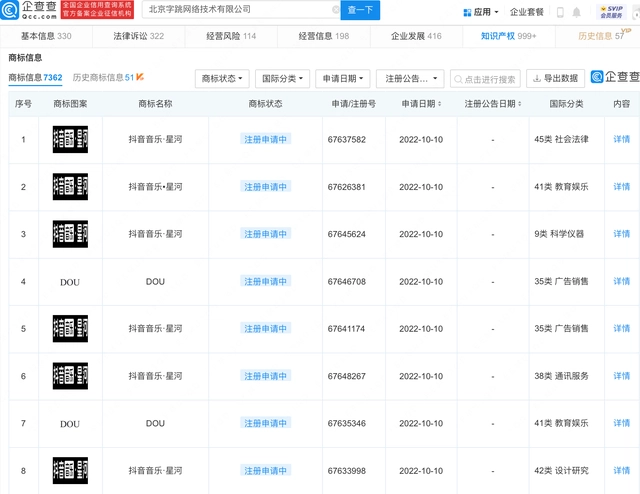Click 导出数据 export button
This screenshot has width=640, height=494.
556,78
